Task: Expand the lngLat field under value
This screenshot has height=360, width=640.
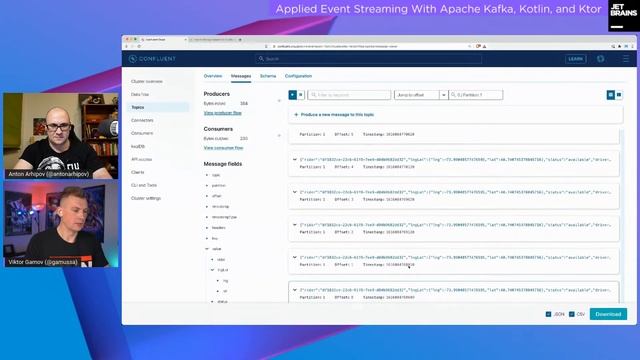Action: [212, 270]
